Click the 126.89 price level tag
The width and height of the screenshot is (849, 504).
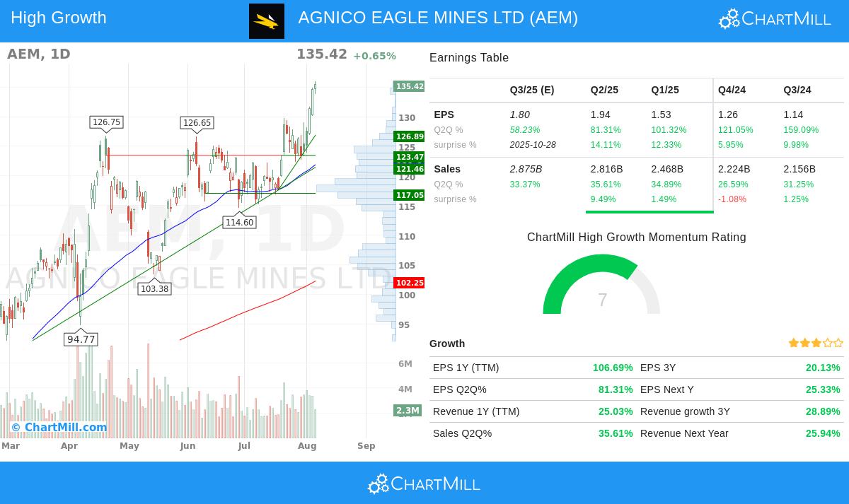coord(409,136)
